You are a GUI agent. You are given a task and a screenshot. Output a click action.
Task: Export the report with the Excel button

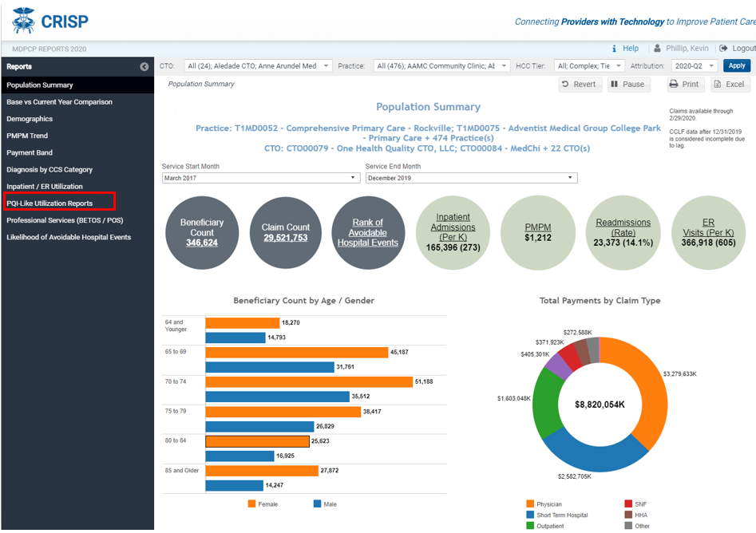click(730, 85)
